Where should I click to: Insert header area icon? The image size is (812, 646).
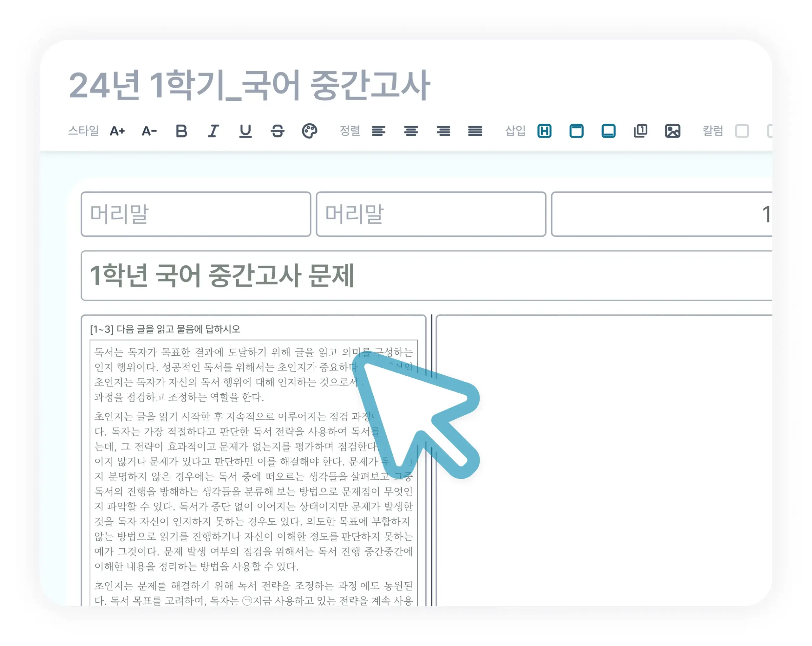pos(576,131)
